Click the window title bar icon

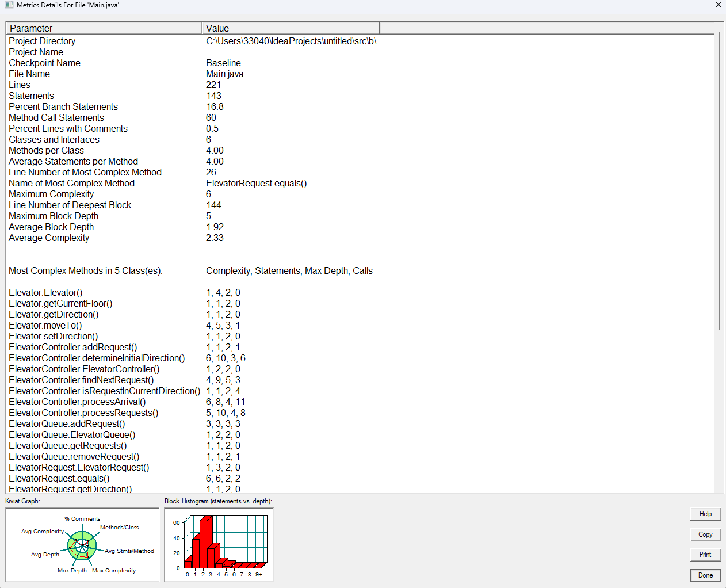[9, 5]
